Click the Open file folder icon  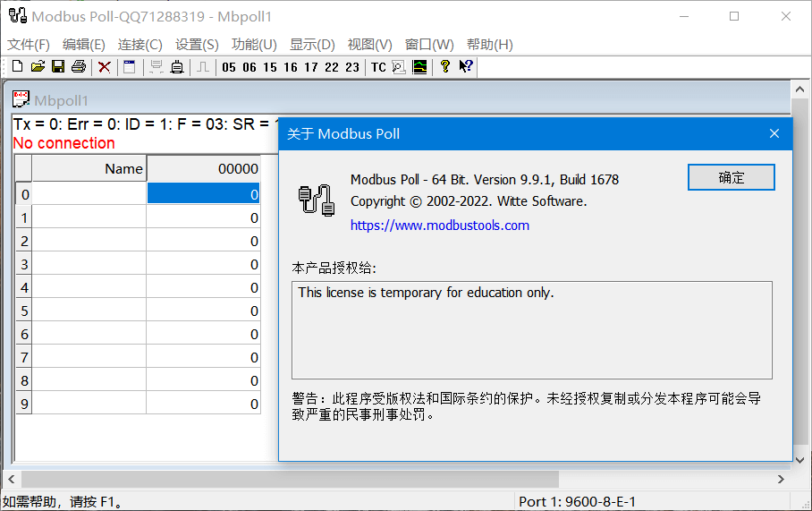(38, 67)
